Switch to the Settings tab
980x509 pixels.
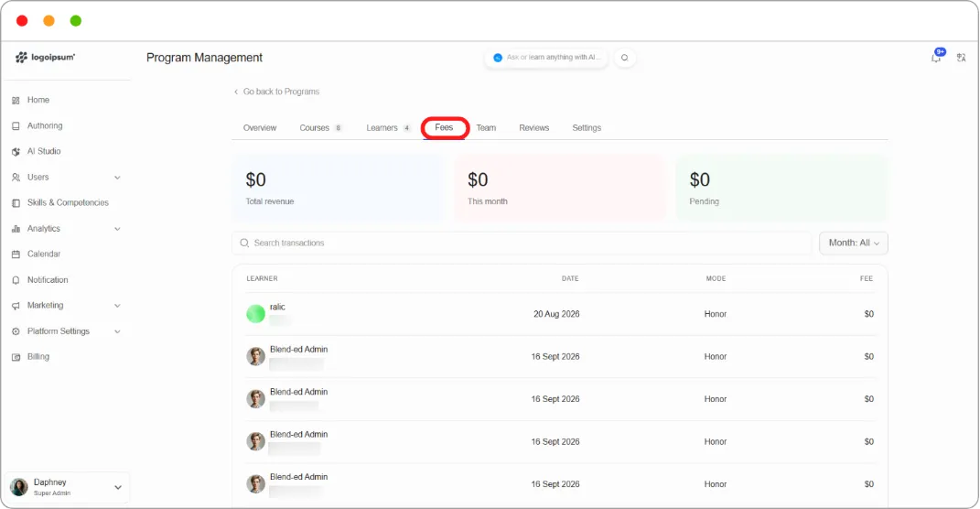(x=587, y=127)
